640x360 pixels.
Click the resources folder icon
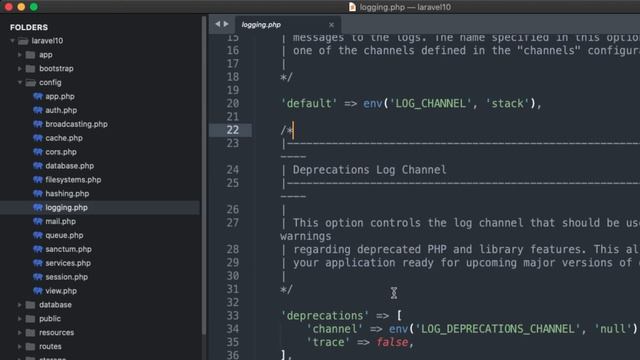[30, 332]
